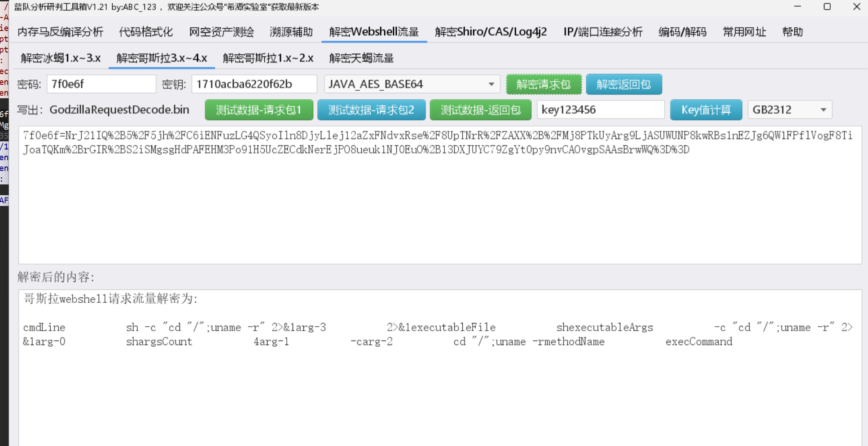The height and width of the screenshot is (446, 868).
Task: Focus the 密钥 field with 1710acba6220f62b
Action: tap(254, 84)
